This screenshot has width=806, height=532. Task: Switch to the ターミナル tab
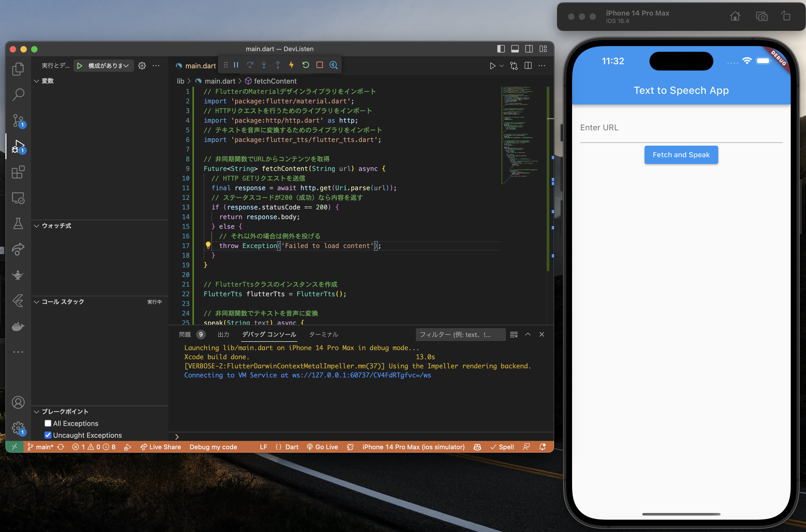click(x=323, y=335)
